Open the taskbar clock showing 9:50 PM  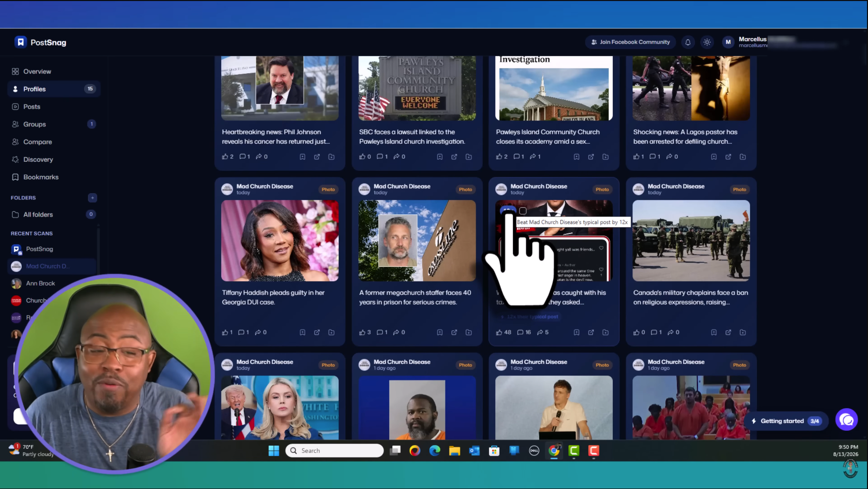point(845,451)
